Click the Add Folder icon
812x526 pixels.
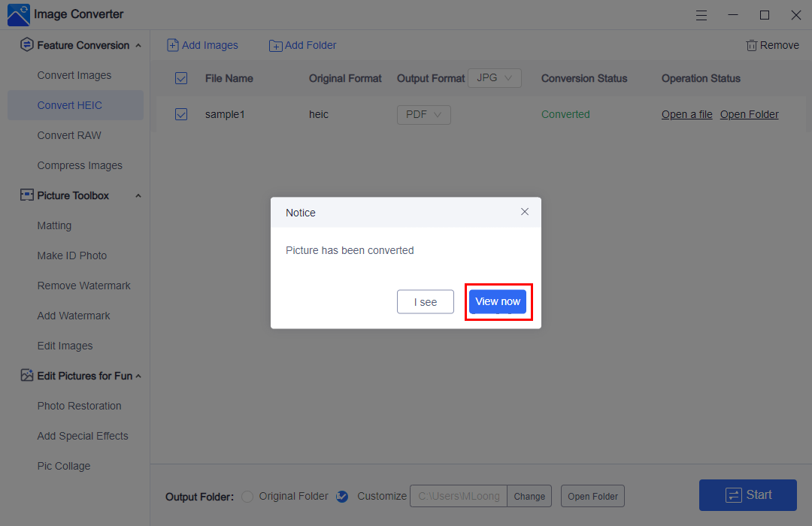(x=275, y=46)
